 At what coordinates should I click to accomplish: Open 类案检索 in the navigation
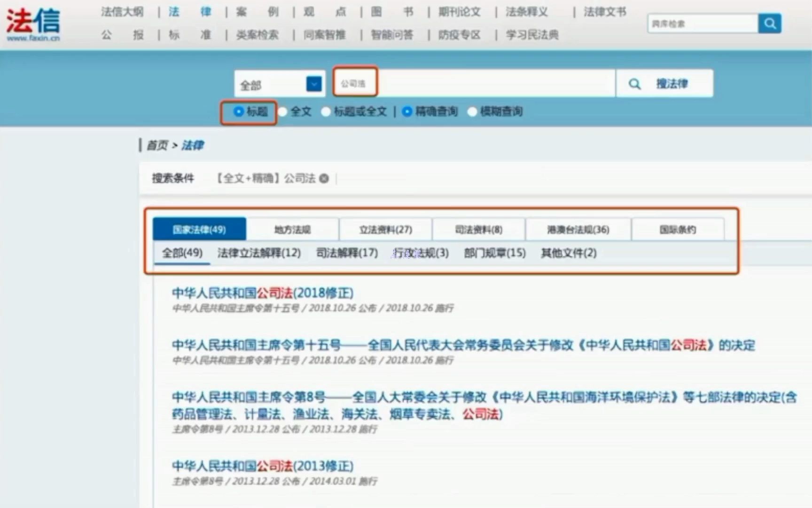[258, 35]
